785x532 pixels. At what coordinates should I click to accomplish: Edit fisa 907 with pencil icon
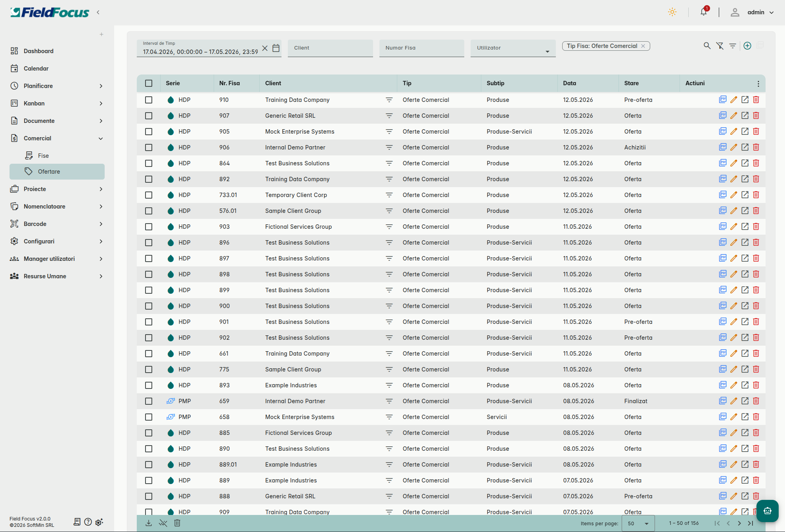click(x=734, y=115)
